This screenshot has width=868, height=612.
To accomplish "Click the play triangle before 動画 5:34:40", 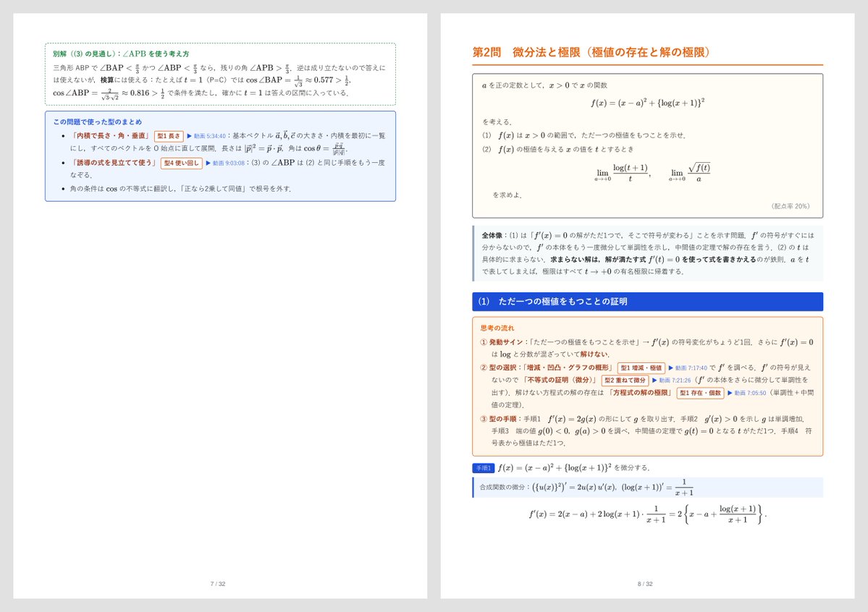I will click(x=190, y=136).
